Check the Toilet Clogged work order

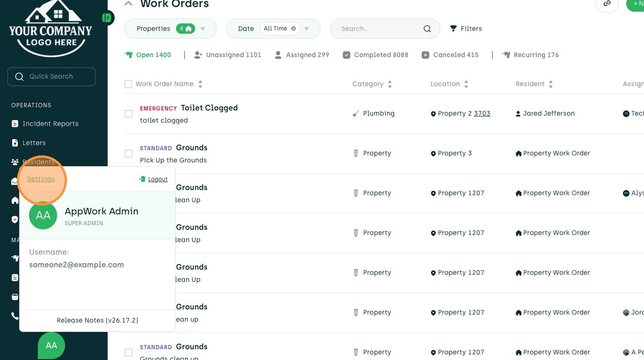coord(129,114)
